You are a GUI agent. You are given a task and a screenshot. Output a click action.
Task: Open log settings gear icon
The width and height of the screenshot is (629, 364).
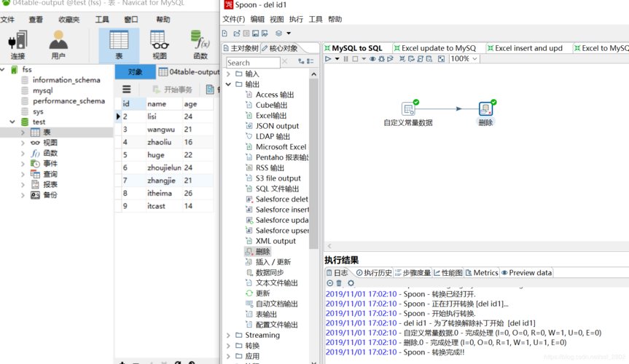coord(351,283)
